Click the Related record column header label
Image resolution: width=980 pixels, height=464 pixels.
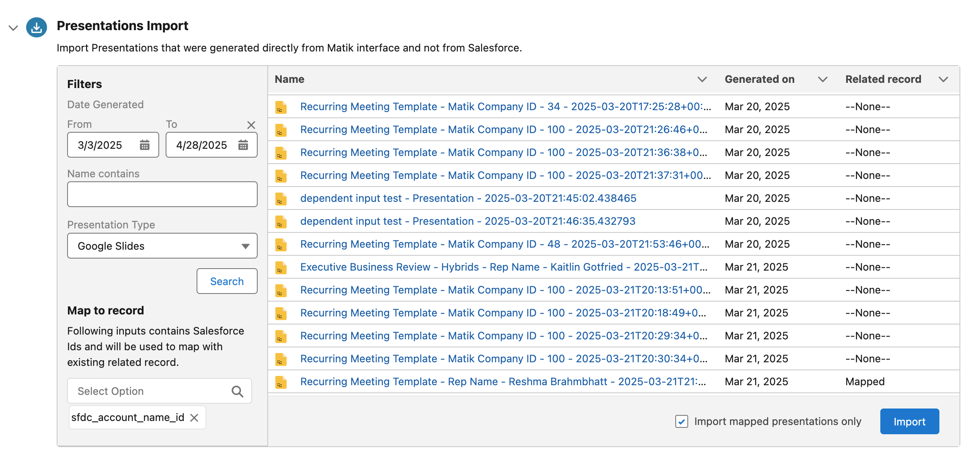pos(883,79)
